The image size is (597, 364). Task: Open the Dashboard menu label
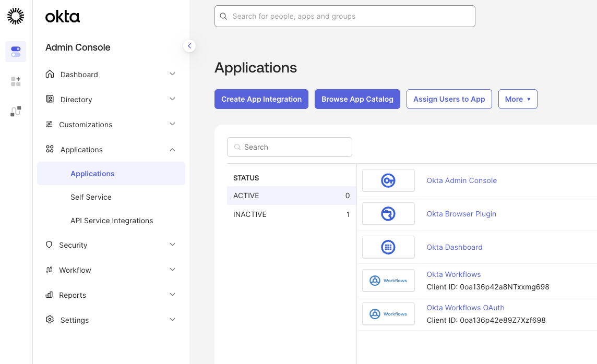79,75
